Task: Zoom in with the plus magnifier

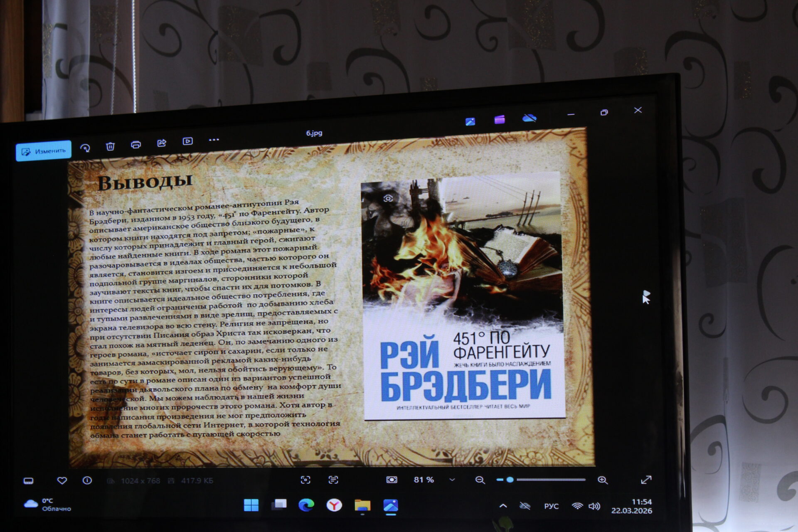Action: point(603,480)
